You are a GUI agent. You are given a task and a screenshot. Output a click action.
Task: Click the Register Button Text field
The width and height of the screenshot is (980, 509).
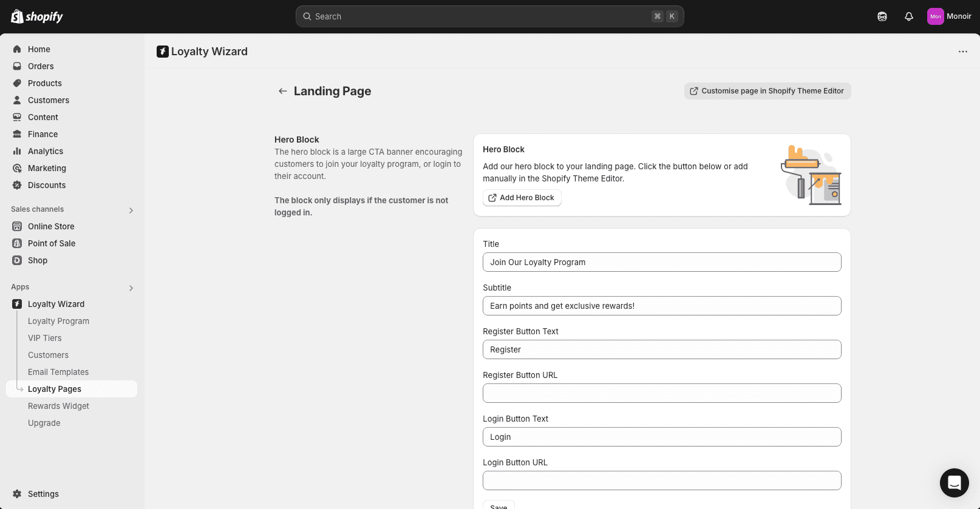[662, 349]
